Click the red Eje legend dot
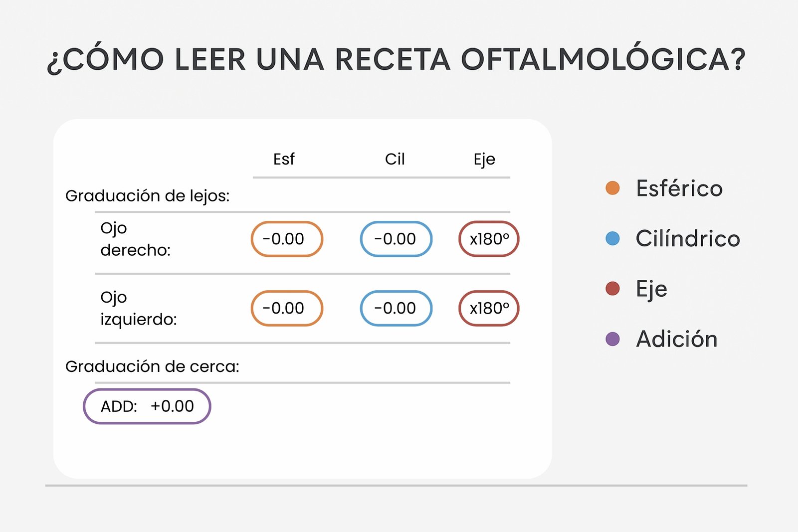Viewport: 798px width, 532px height. 612,289
